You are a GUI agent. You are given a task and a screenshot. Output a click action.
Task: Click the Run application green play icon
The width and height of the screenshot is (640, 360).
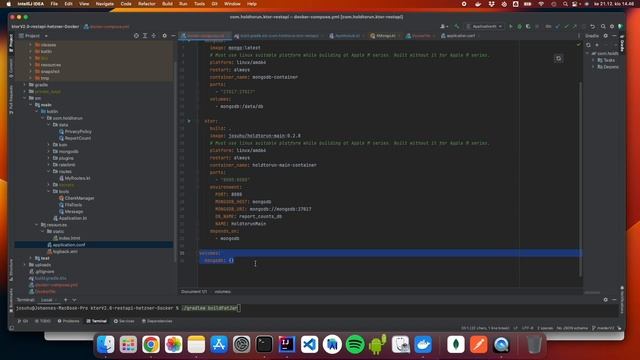click(x=511, y=27)
